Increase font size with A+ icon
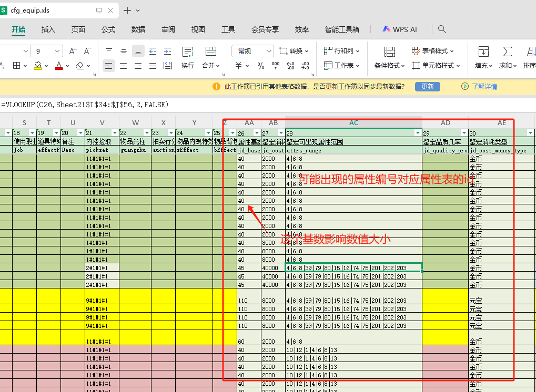The width and height of the screenshot is (536, 392). (x=73, y=51)
